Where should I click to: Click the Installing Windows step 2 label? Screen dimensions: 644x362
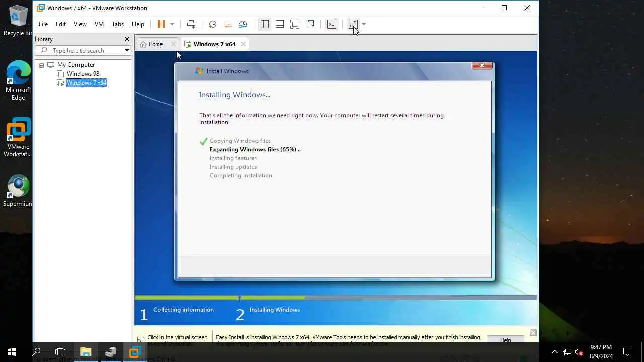[x=274, y=310]
